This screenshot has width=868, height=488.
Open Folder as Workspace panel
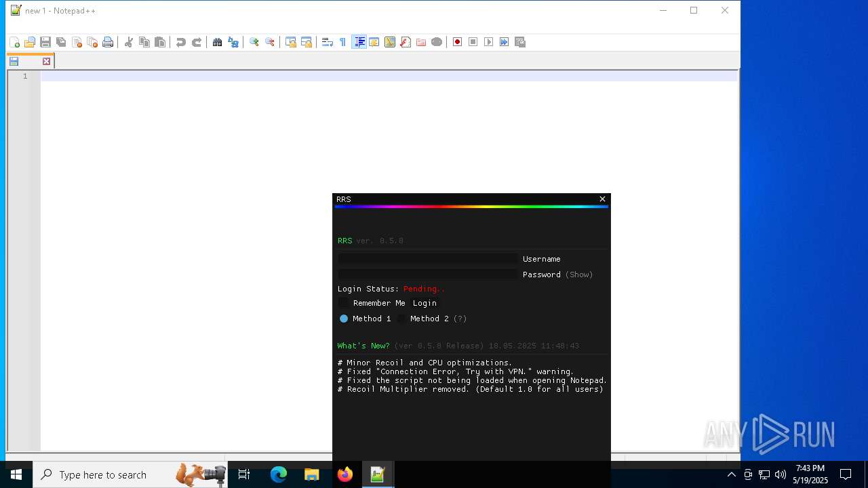421,42
